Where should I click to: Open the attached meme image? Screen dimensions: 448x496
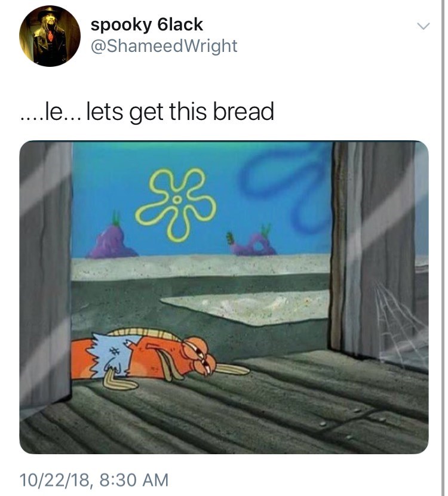pyautogui.click(x=224, y=297)
